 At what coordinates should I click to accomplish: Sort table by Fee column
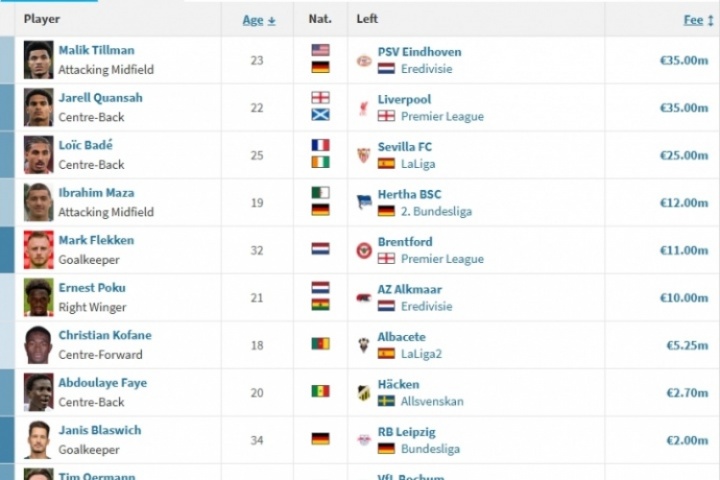point(694,19)
